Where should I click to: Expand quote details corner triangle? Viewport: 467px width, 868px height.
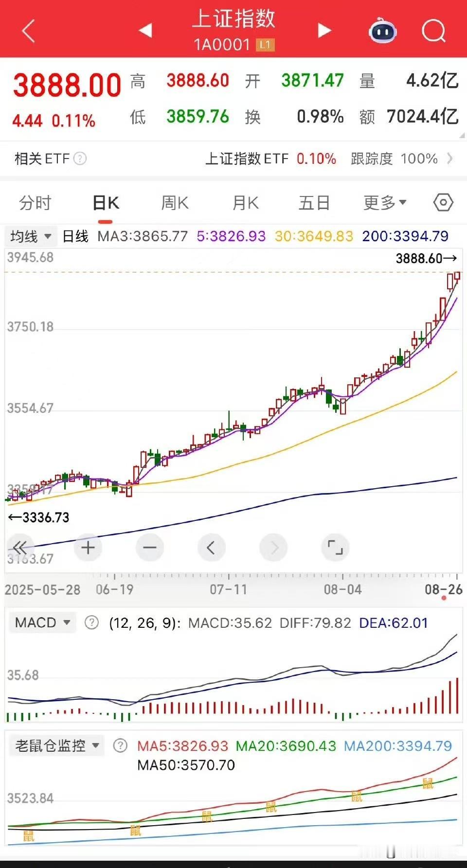pos(462,136)
